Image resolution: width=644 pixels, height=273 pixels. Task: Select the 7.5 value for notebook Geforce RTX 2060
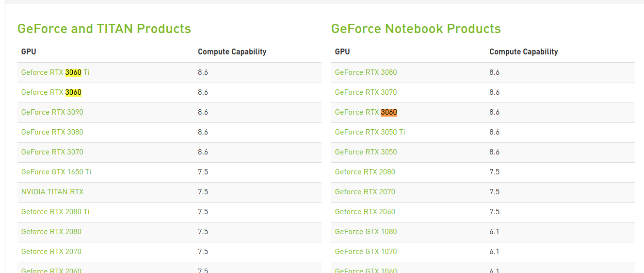(495, 212)
